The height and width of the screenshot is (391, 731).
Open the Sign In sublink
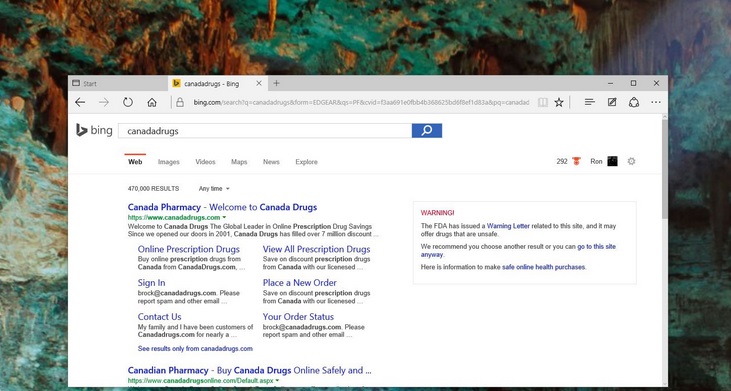click(152, 283)
